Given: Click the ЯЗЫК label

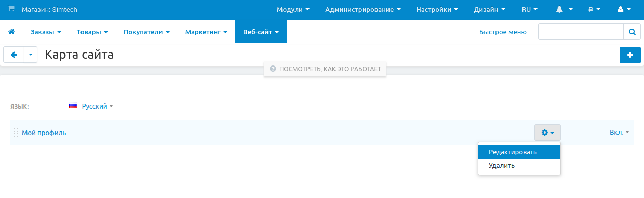Looking at the screenshot, I should click(x=20, y=107).
